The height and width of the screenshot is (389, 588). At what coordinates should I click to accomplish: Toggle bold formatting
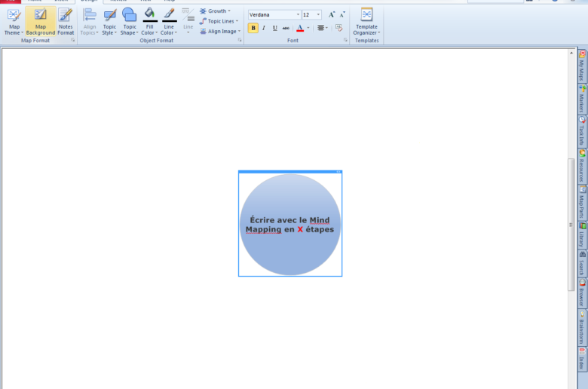tap(253, 28)
